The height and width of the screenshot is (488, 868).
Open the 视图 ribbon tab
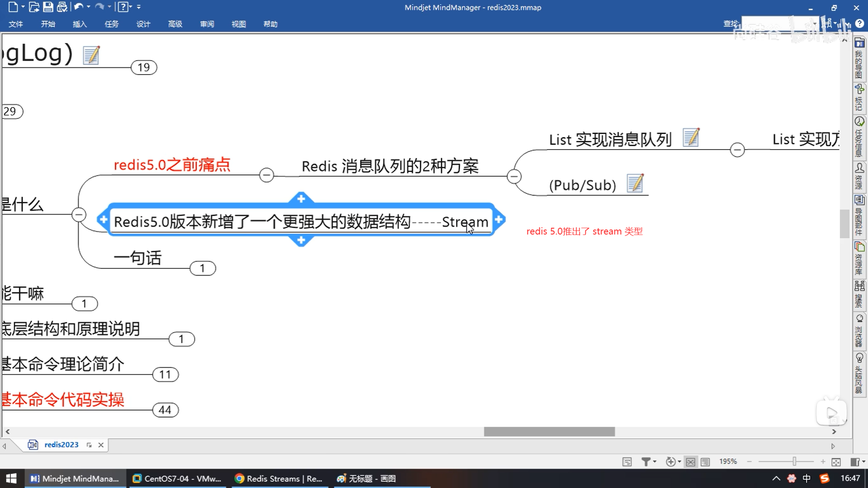point(238,24)
